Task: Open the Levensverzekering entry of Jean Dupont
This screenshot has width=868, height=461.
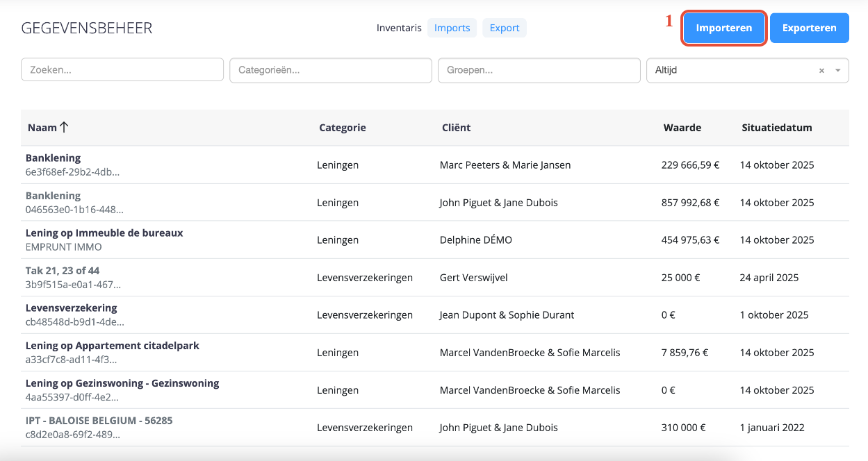Action: pos(71,308)
